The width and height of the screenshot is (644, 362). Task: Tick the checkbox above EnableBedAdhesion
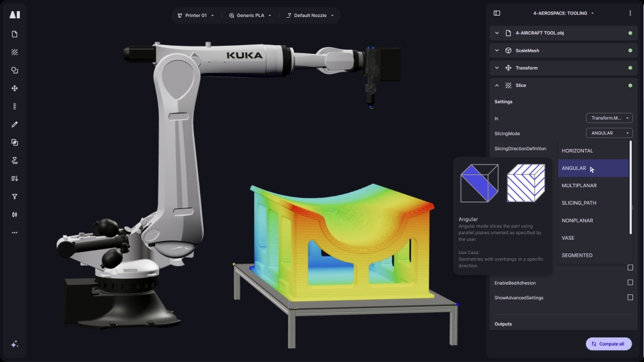630,268
